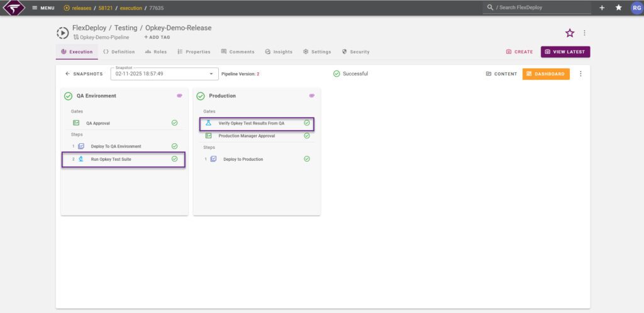Click the VIEW LATEST button
644x313 pixels.
click(x=565, y=52)
